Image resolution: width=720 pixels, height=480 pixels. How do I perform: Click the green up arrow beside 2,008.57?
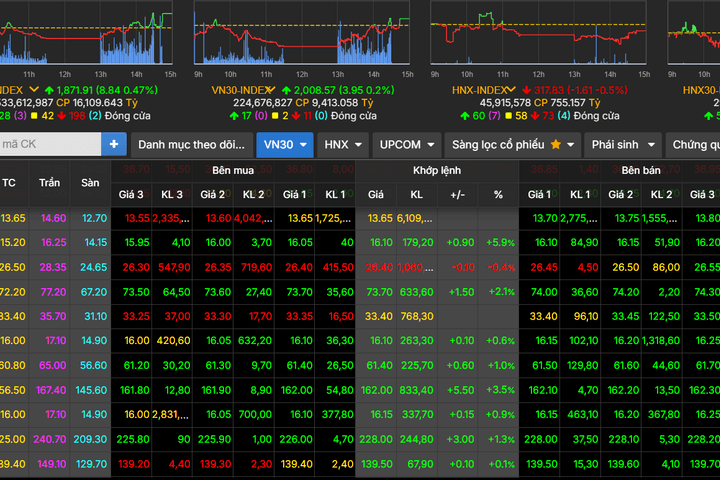tap(287, 90)
